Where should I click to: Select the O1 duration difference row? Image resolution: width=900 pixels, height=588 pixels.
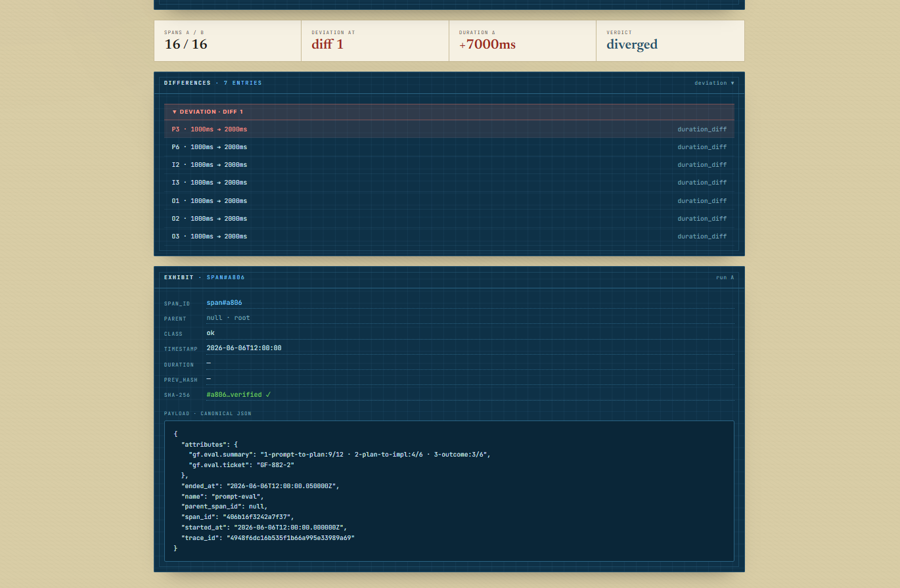click(x=449, y=201)
